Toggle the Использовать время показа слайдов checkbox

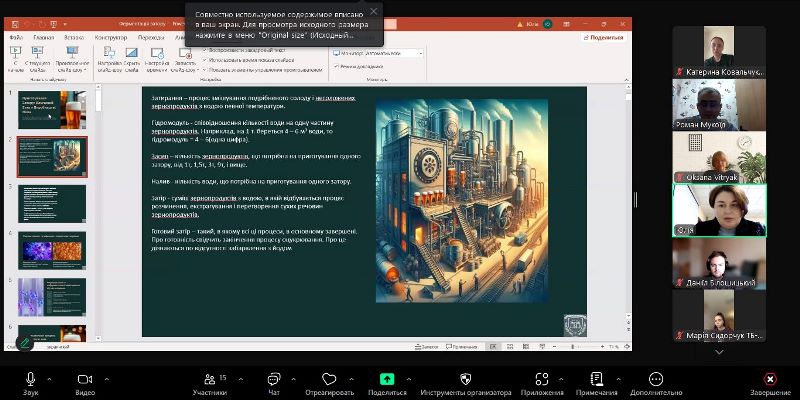[x=206, y=58]
